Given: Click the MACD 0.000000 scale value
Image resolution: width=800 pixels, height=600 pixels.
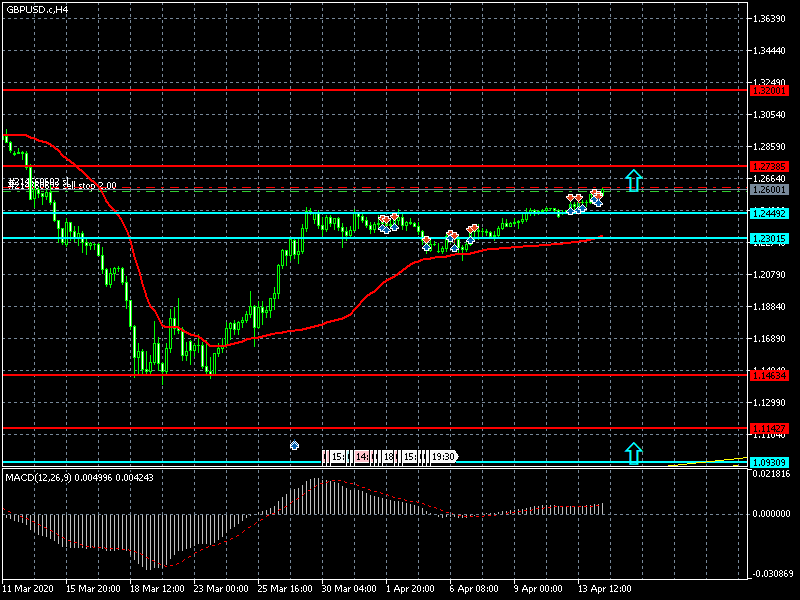Looking at the screenshot, I should click(x=771, y=513).
